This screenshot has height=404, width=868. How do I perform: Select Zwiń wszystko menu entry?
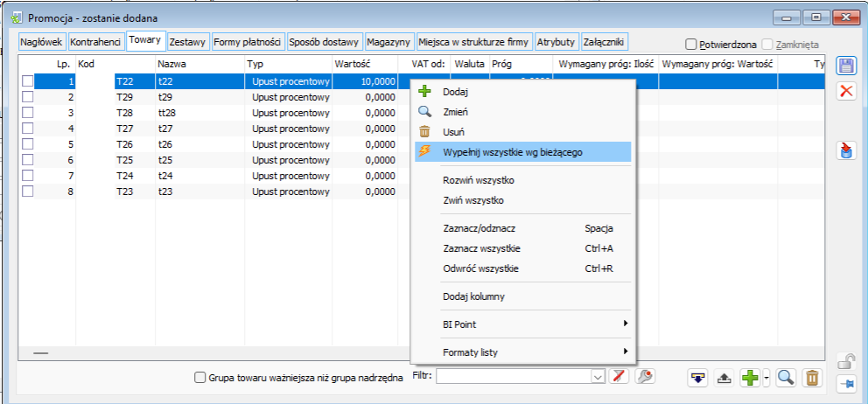(x=523, y=200)
